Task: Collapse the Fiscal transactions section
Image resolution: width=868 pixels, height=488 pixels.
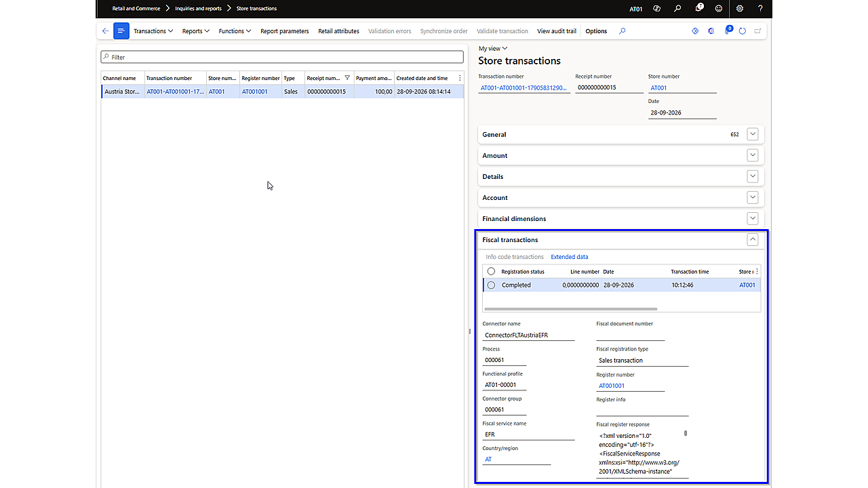Action: pyautogui.click(x=752, y=239)
